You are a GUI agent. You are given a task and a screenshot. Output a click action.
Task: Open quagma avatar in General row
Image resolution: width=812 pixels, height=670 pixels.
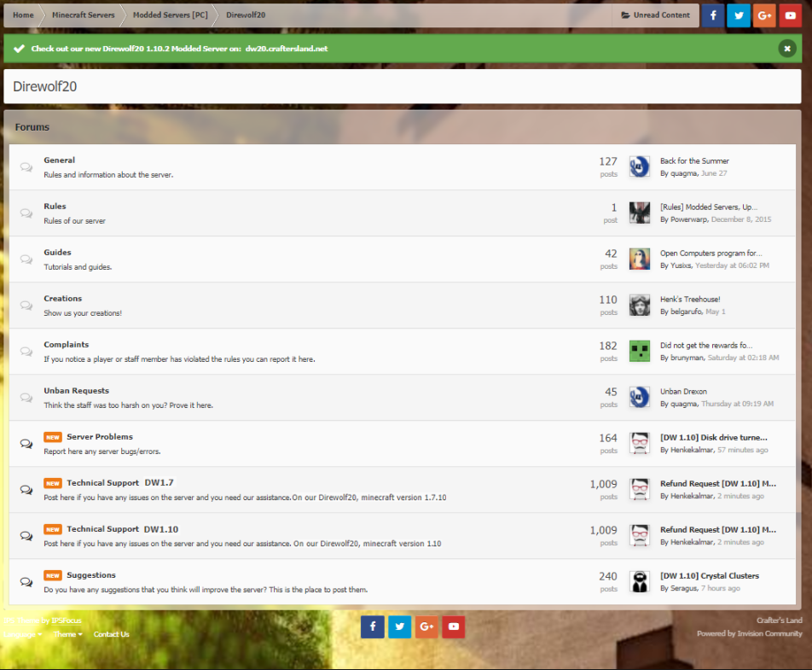[640, 166]
